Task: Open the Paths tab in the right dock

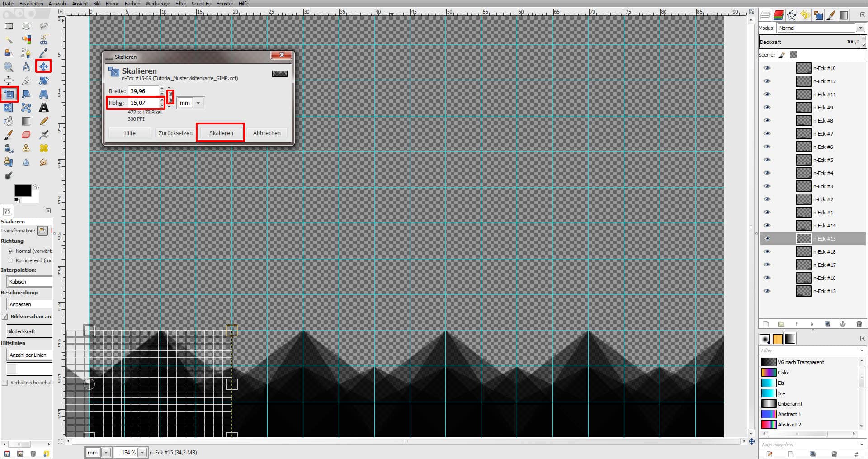Action: [x=792, y=15]
